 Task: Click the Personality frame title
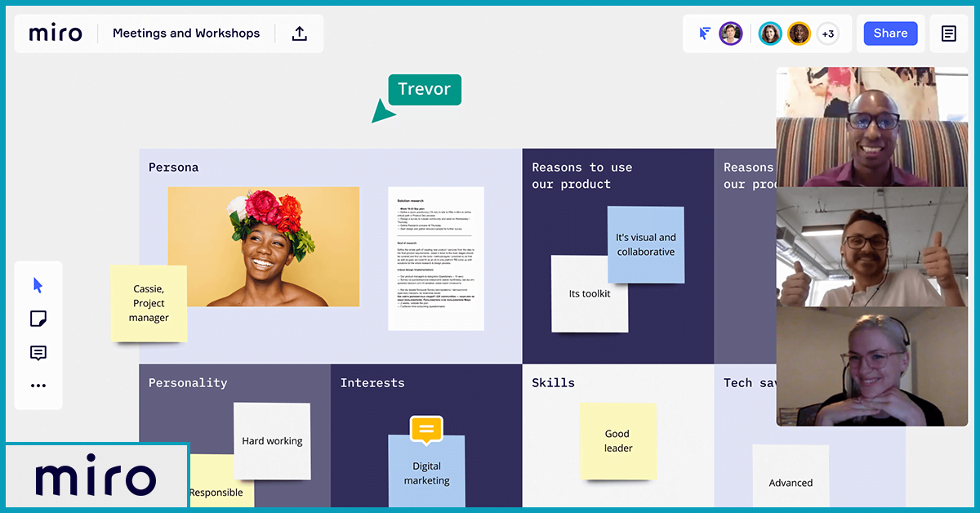click(x=188, y=383)
